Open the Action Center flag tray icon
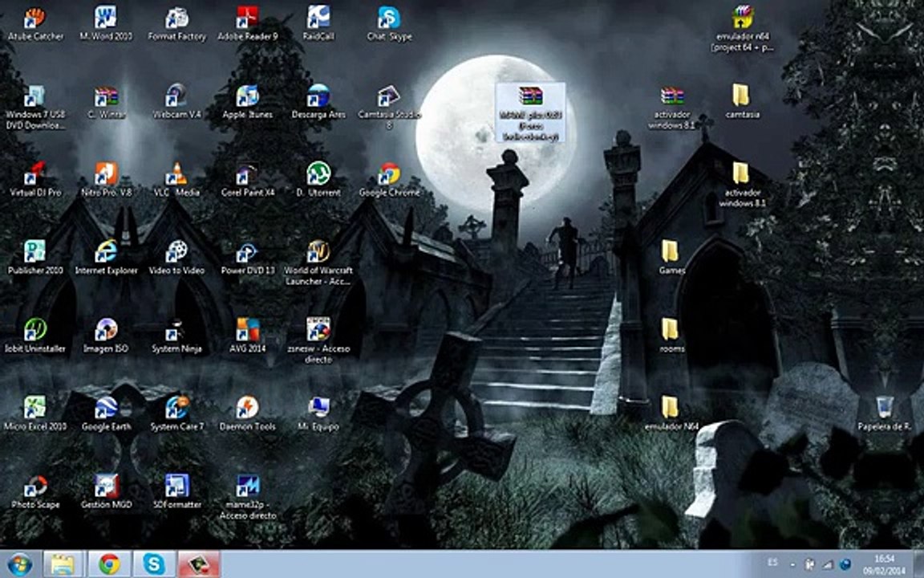The image size is (924, 578). (x=810, y=564)
